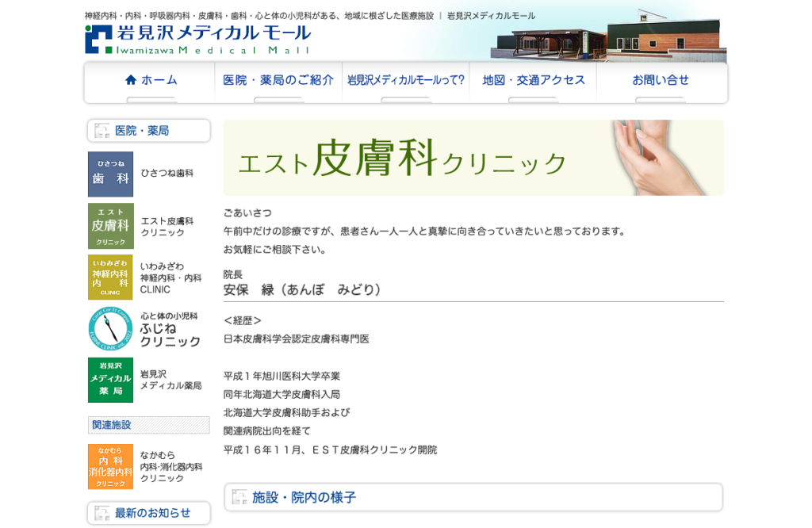Open いわみざわ神経内科 yellow clinic icon
This screenshot has width=812, height=528.
(x=110, y=277)
